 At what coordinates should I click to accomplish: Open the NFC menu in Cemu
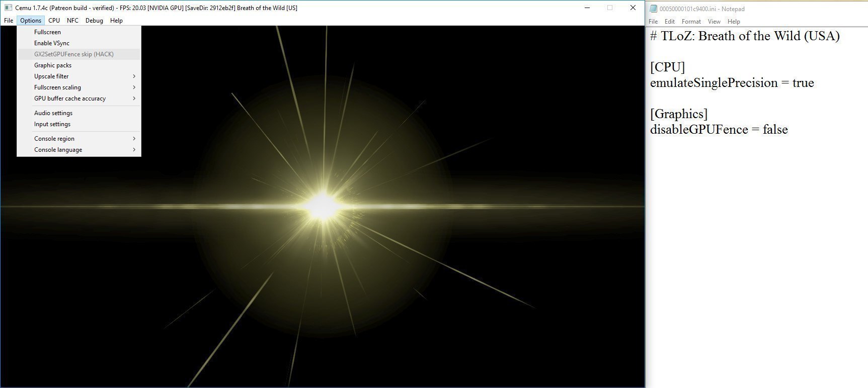tap(72, 21)
